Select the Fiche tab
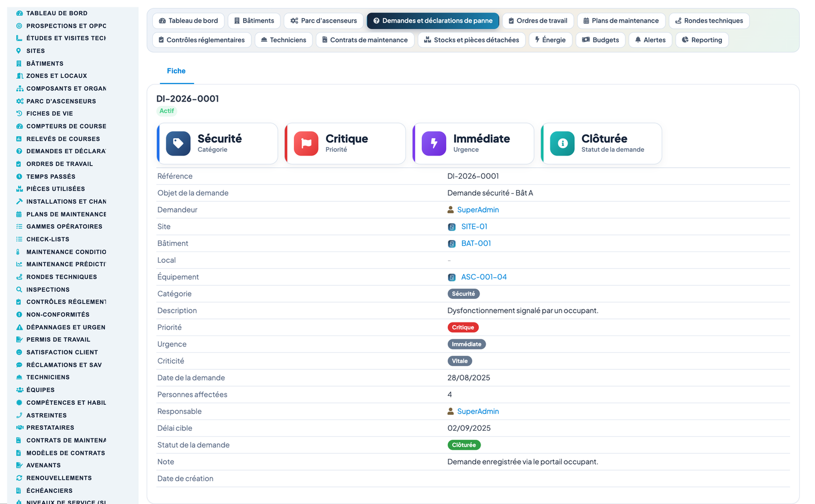The width and height of the screenshot is (815, 504). pos(176,71)
